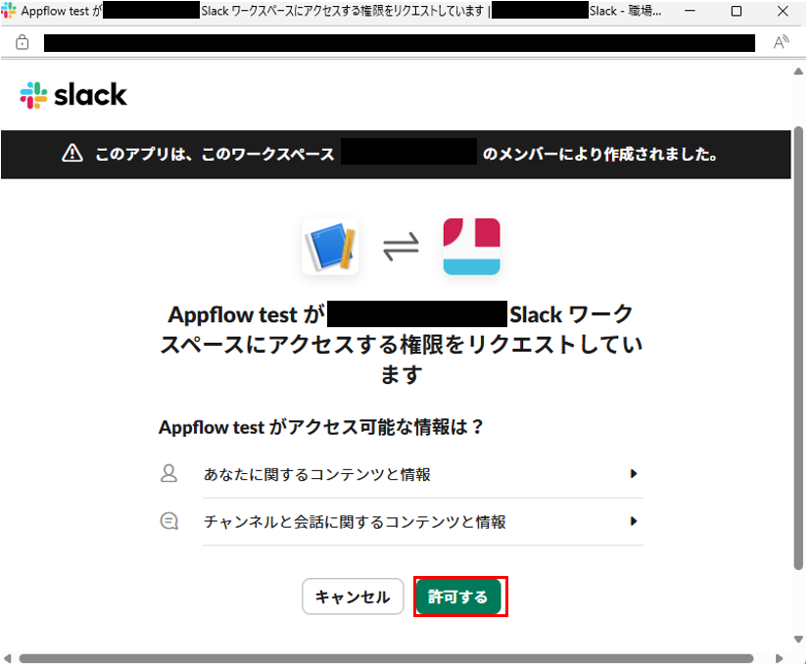Click the lock icon in address bar
The image size is (812, 670).
(x=23, y=42)
